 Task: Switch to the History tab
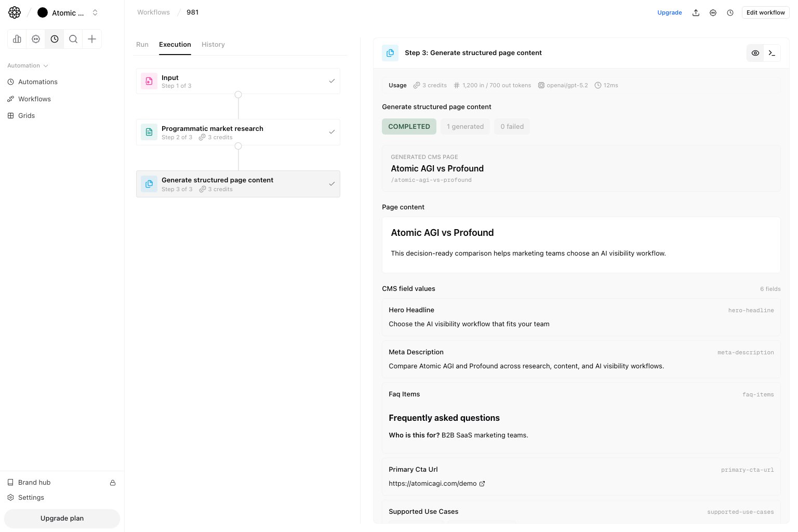(213, 44)
